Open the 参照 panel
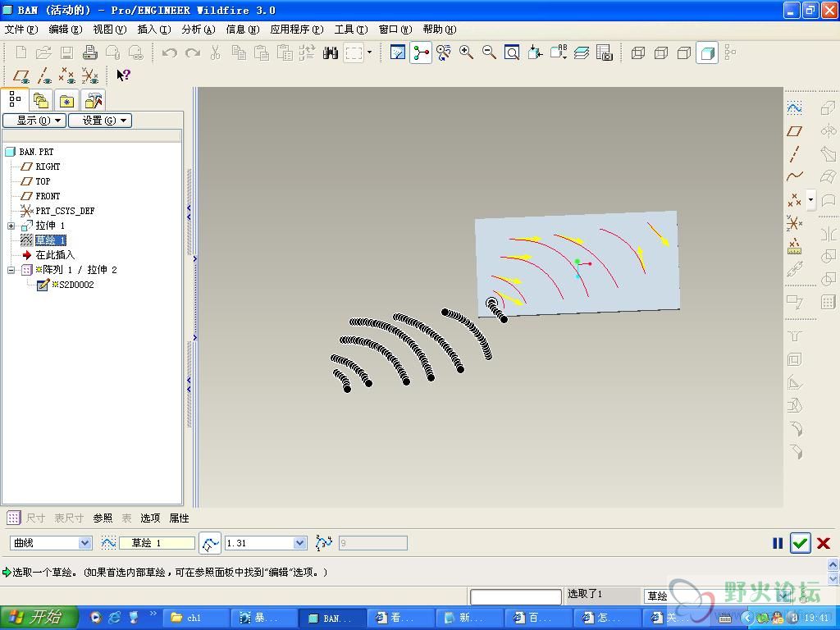 click(x=103, y=518)
